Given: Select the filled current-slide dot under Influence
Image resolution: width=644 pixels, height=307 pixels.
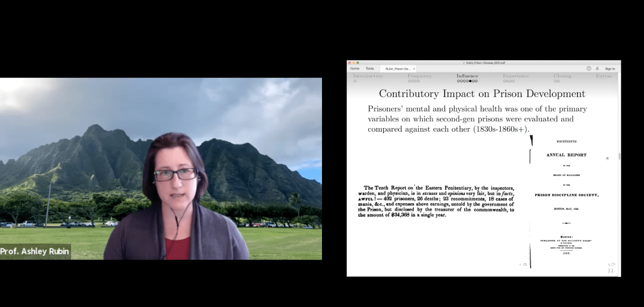Looking at the screenshot, I should (x=470, y=81).
